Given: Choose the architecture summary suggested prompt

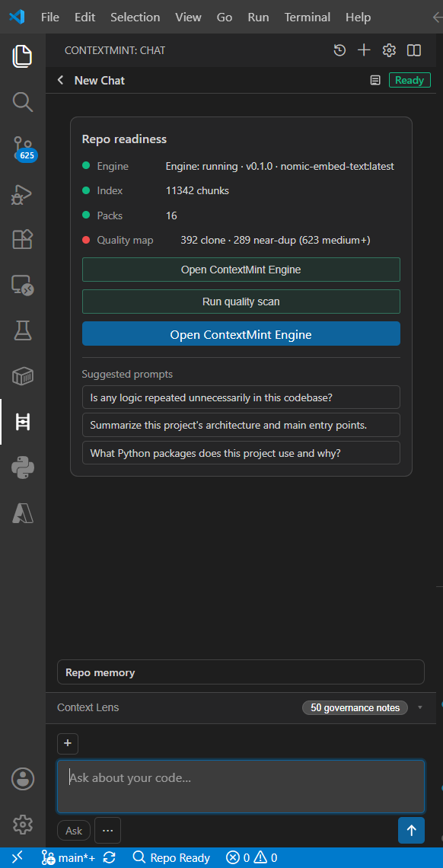Looking at the screenshot, I should pos(241,425).
